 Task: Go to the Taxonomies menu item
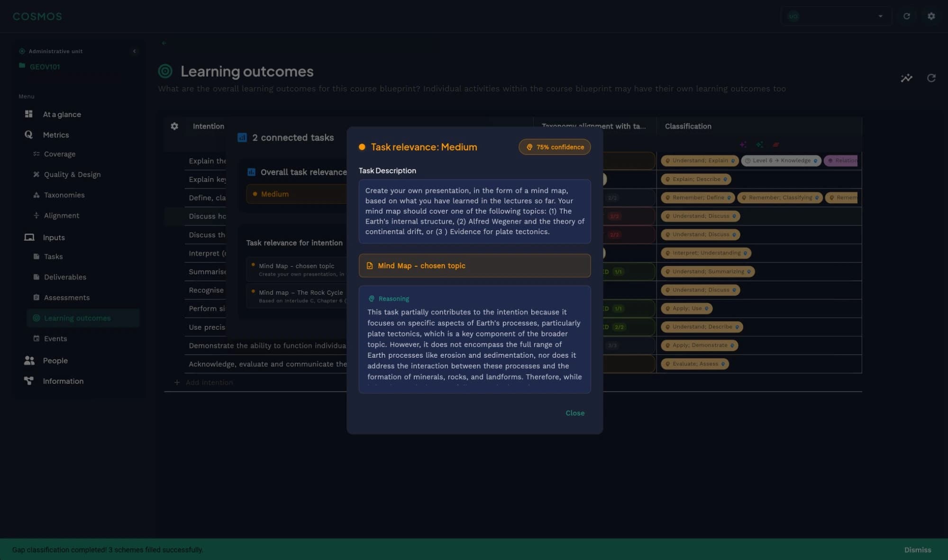pyautogui.click(x=64, y=195)
